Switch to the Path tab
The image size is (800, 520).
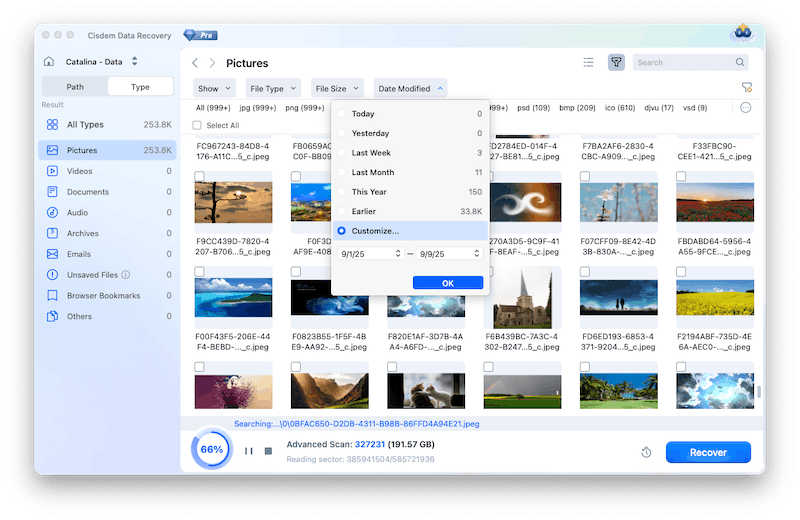point(75,87)
